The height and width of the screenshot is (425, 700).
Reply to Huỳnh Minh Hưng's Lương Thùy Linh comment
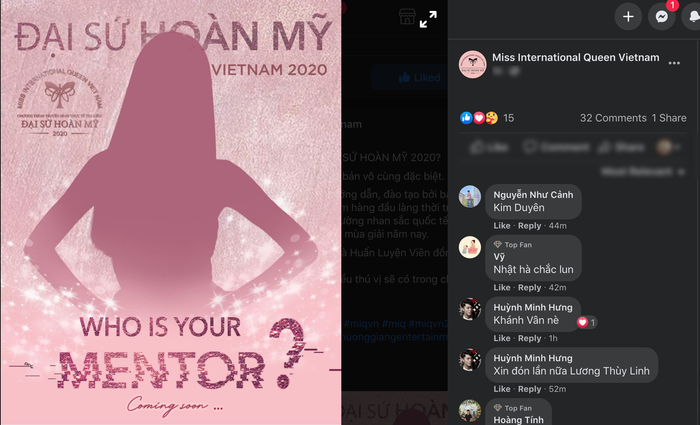(529, 389)
